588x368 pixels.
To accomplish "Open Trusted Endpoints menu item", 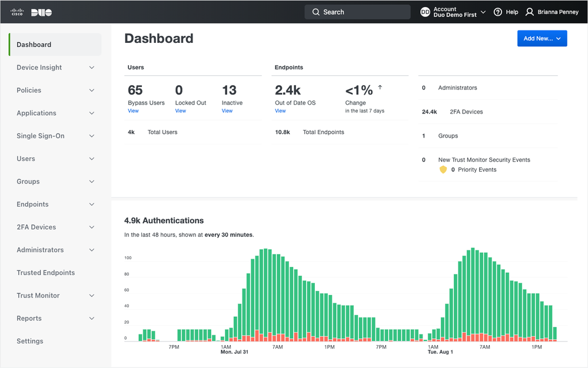I will (46, 273).
